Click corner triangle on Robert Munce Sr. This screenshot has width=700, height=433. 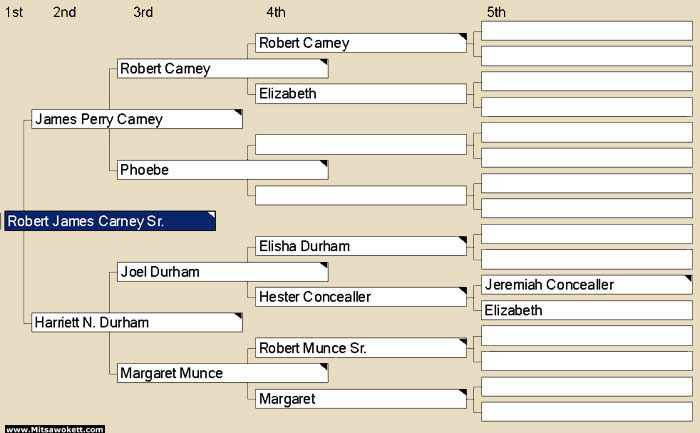[462, 341]
